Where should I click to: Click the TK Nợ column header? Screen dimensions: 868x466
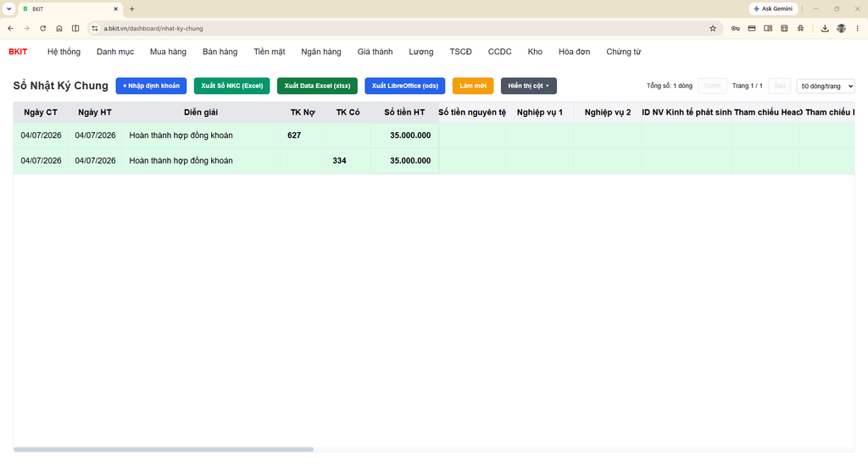point(303,113)
